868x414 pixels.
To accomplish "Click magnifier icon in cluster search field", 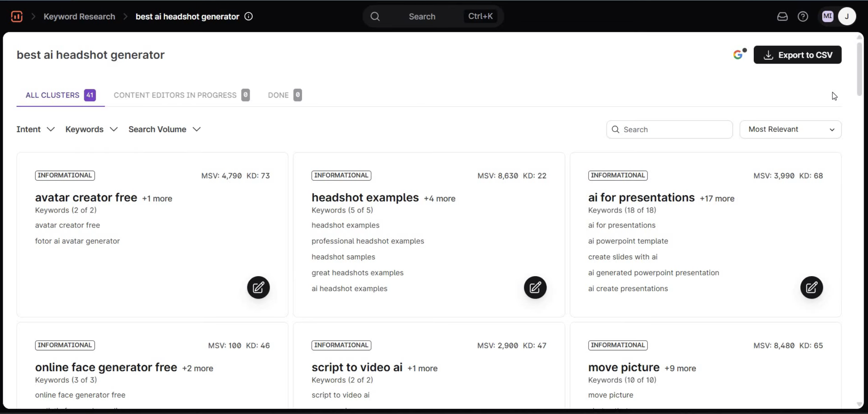I will point(615,130).
